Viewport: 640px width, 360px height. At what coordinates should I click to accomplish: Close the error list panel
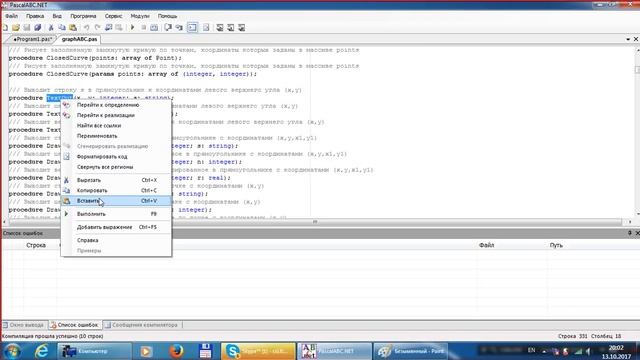[637, 233]
